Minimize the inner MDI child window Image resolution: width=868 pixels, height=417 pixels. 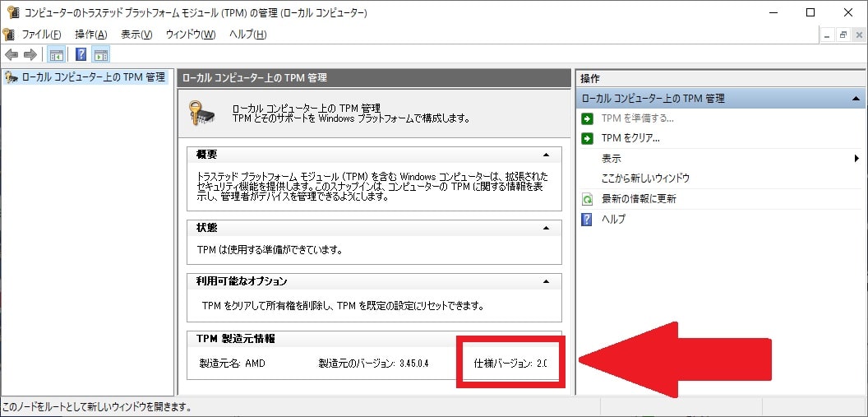828,35
